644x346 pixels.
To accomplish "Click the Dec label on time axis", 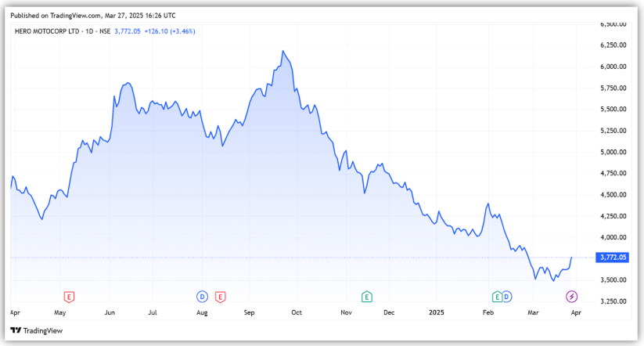I will click(x=389, y=312).
